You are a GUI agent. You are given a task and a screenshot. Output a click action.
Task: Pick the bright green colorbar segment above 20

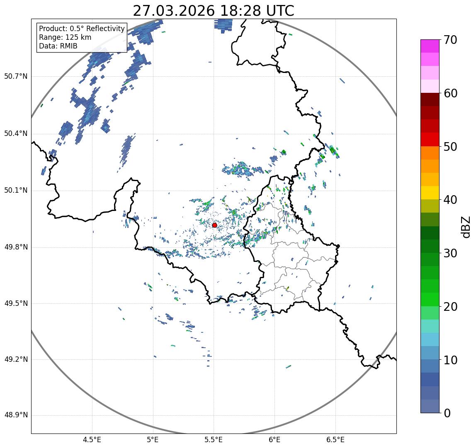[430, 300]
